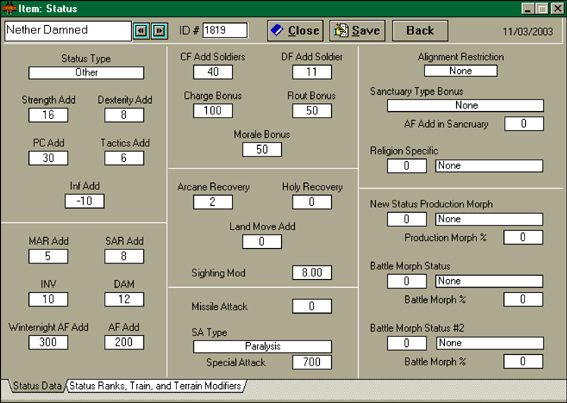
Task: Select the Special Attack field showing 700
Action: 312,362
